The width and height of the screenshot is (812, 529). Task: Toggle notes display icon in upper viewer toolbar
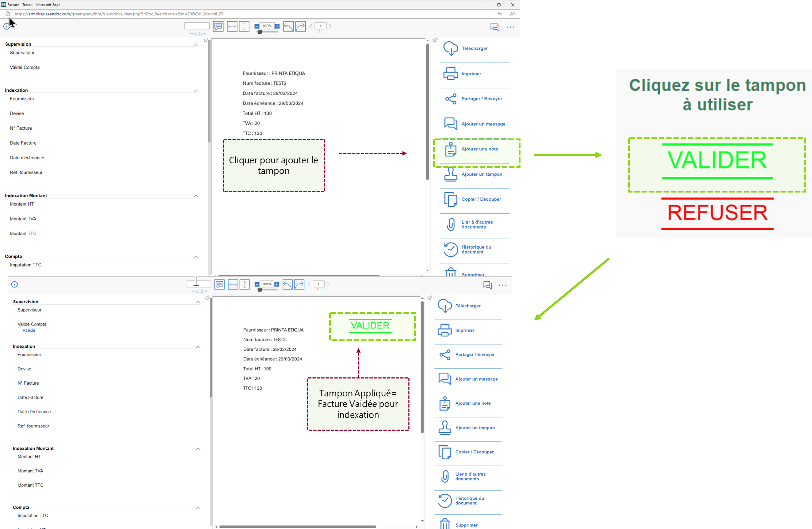tap(218, 26)
